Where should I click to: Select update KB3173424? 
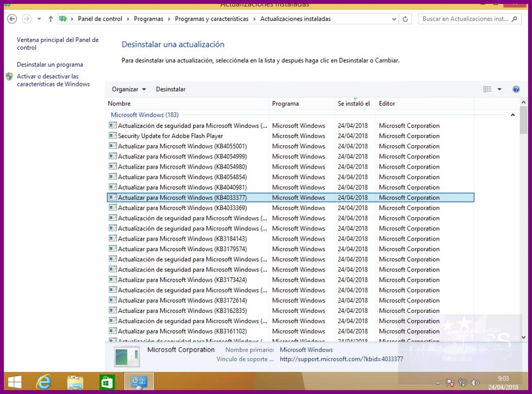(x=290, y=280)
